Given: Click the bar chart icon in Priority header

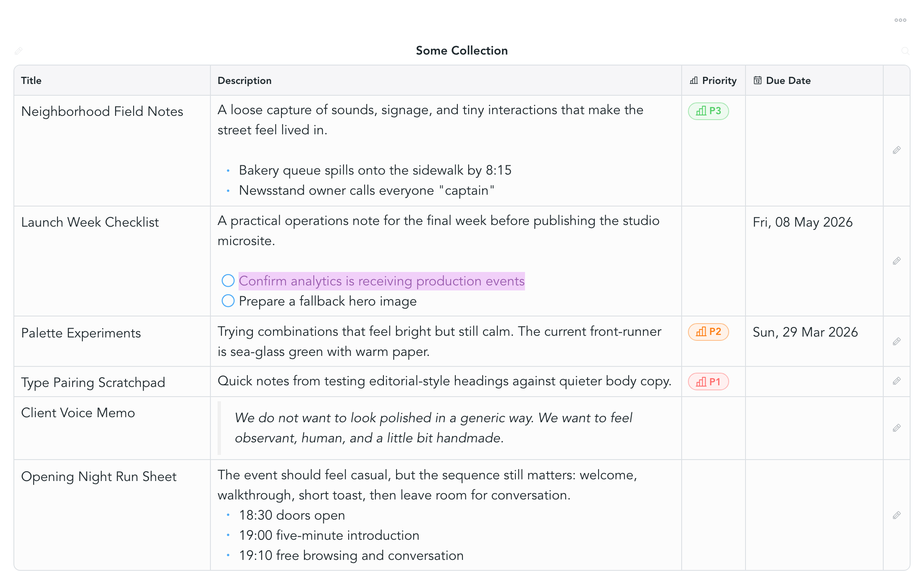Looking at the screenshot, I should click(x=694, y=80).
